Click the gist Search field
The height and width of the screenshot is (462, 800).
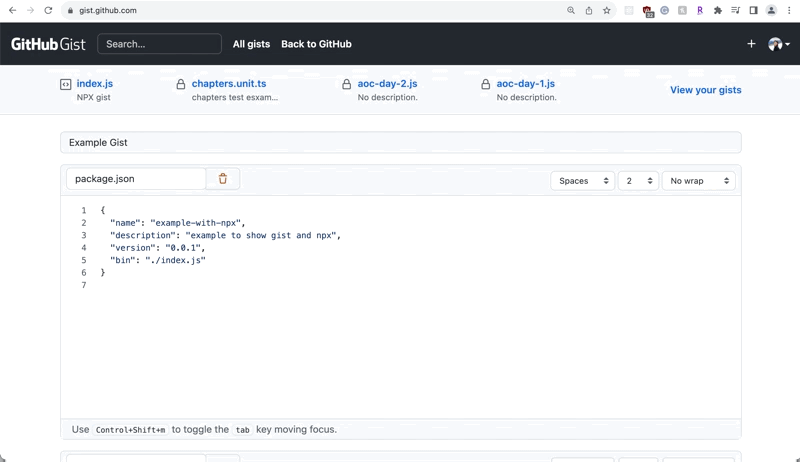[159, 44]
